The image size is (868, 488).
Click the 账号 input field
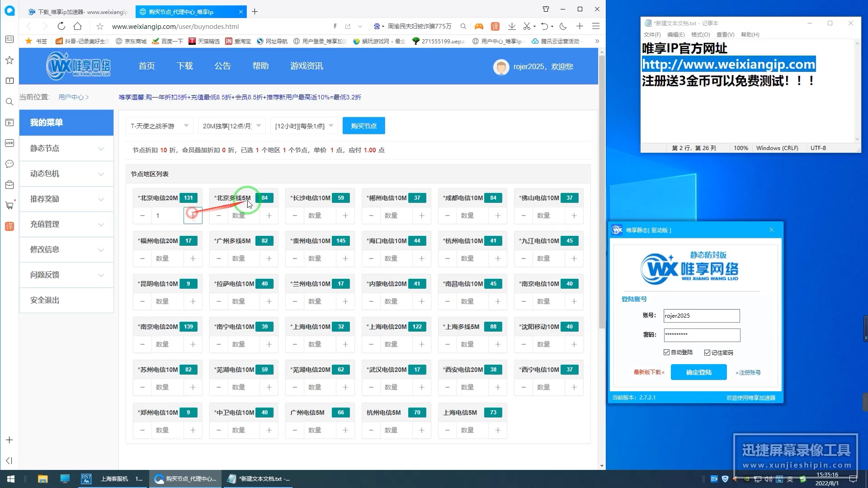click(x=702, y=316)
